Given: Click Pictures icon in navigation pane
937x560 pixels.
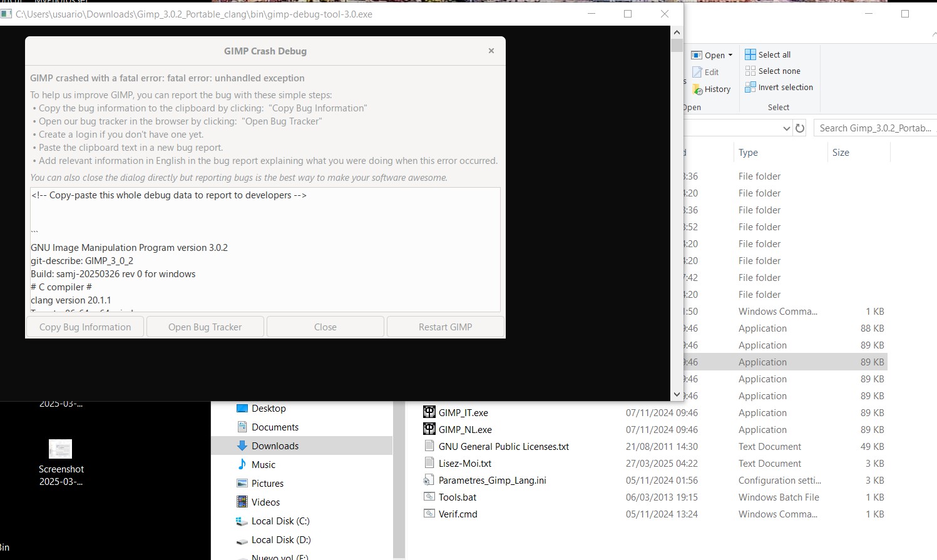Looking at the screenshot, I should click(x=242, y=483).
